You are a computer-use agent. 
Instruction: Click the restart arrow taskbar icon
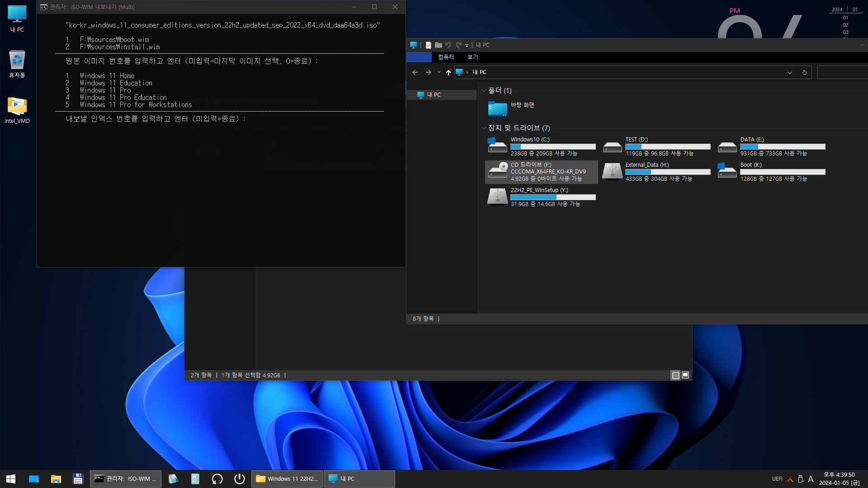pos(217,479)
